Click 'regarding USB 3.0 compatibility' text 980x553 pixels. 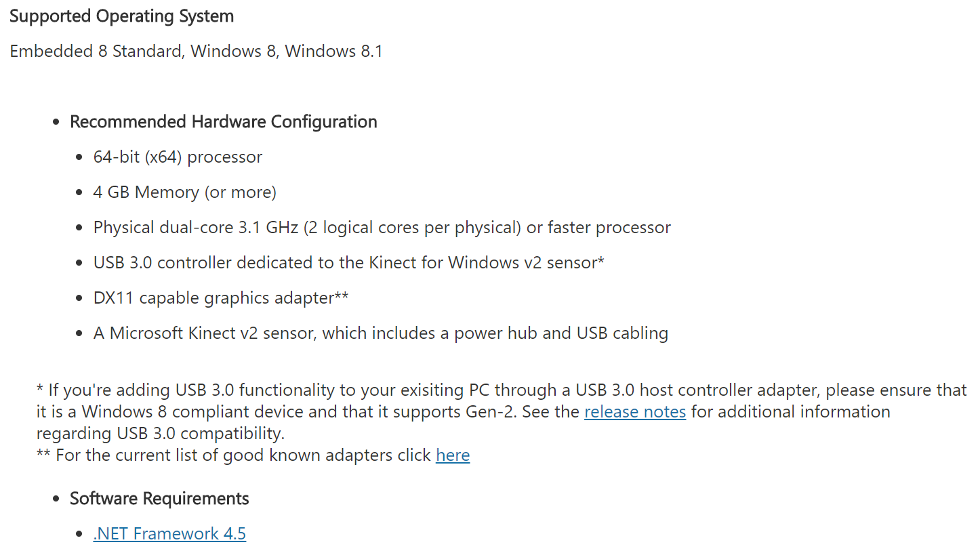pos(161,433)
